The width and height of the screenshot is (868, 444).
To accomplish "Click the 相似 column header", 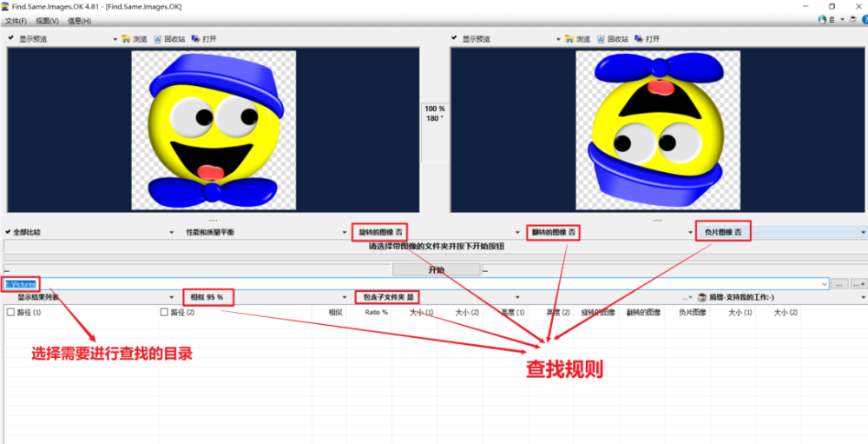I will tap(335, 313).
